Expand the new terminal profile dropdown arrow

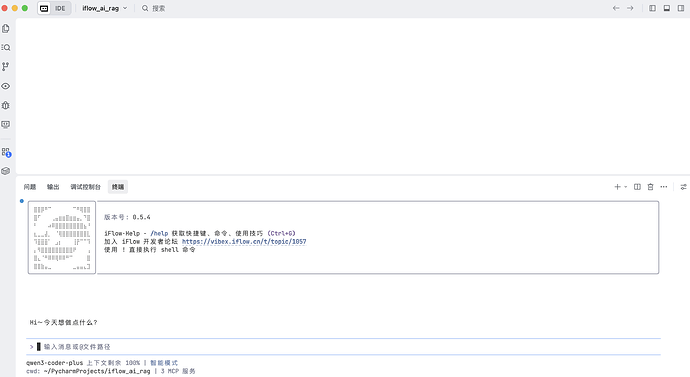[x=625, y=187]
